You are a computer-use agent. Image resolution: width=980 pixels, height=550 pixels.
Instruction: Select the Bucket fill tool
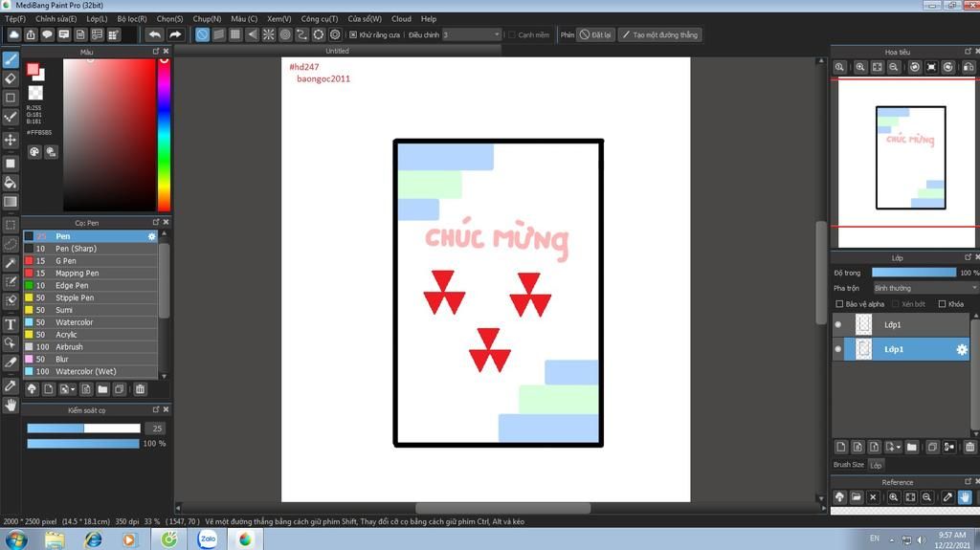click(x=11, y=183)
